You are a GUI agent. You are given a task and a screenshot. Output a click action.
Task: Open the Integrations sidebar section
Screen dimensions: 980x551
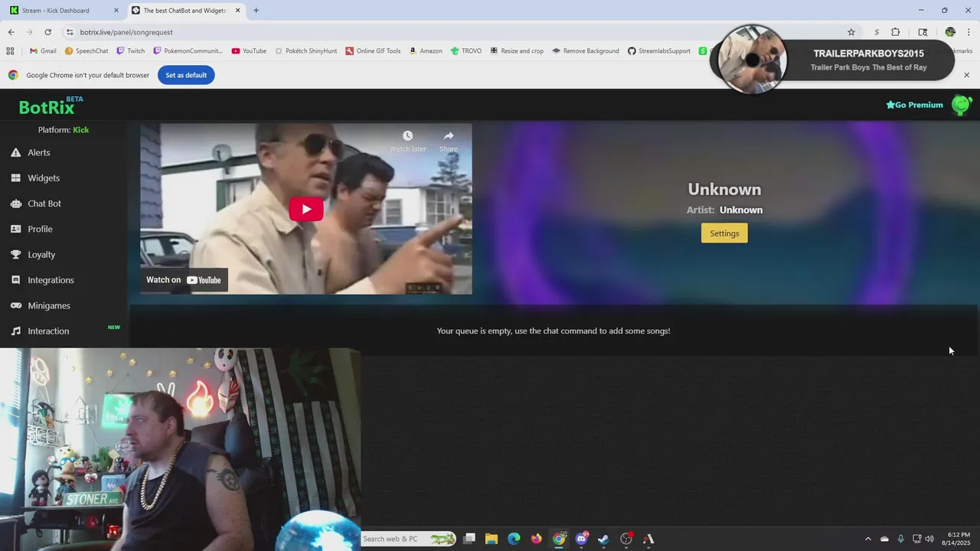tap(42, 280)
